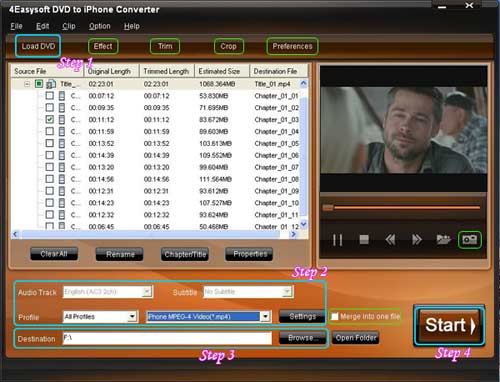Open the Trim tool

pyautogui.click(x=165, y=46)
